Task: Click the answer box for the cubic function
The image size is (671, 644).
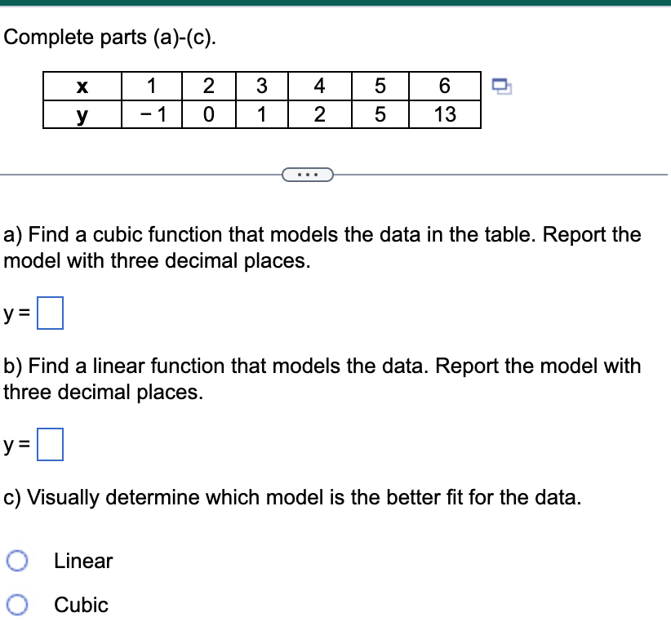Action: (51, 313)
